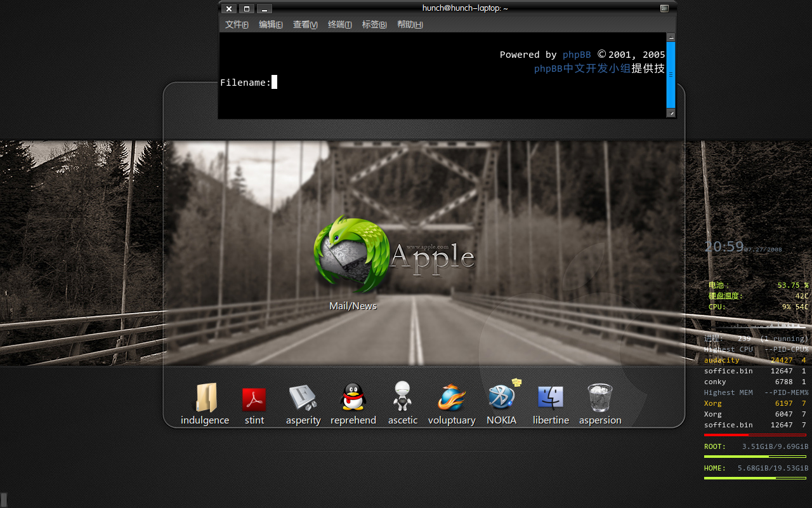The width and height of the screenshot is (812, 508).
Task: Click the 硬盘温度 reading line
Action: 758,296
